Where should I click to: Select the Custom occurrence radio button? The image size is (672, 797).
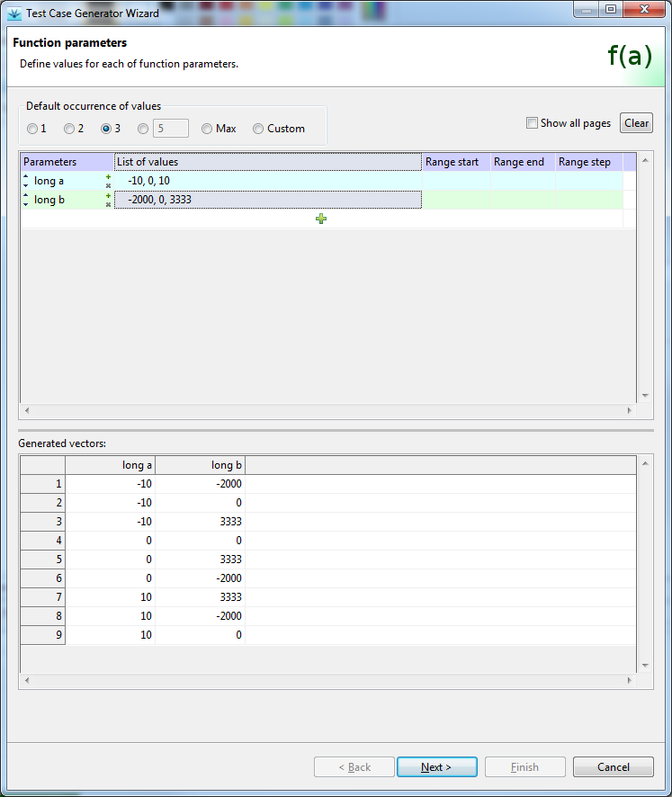(258, 129)
